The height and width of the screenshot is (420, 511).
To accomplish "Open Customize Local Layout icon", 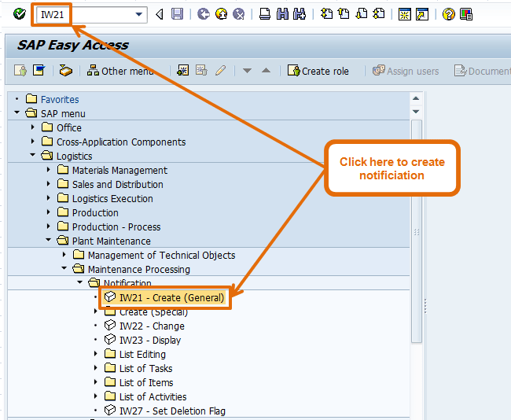I will tap(466, 14).
